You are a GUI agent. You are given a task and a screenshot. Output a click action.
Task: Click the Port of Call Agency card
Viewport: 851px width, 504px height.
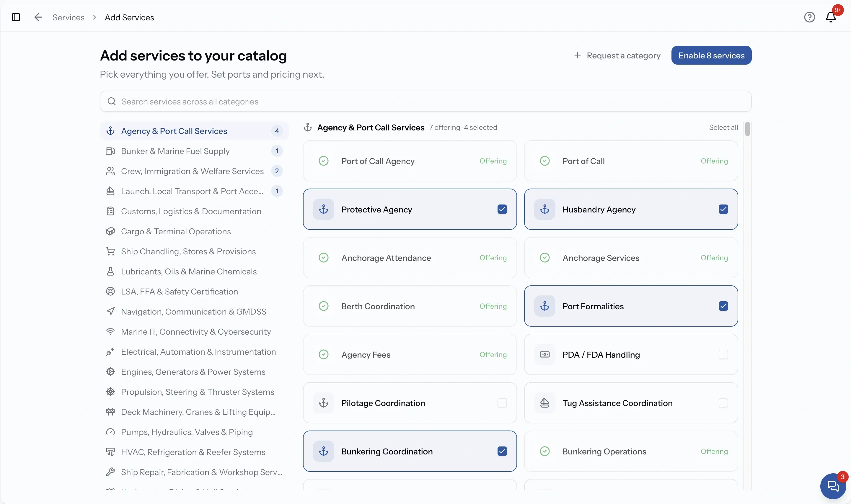click(410, 161)
